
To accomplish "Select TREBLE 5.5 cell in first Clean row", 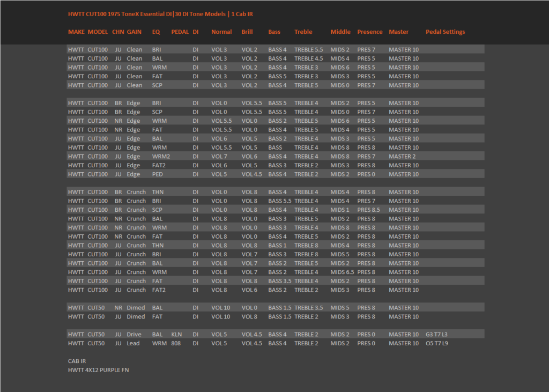I will [308, 49].
